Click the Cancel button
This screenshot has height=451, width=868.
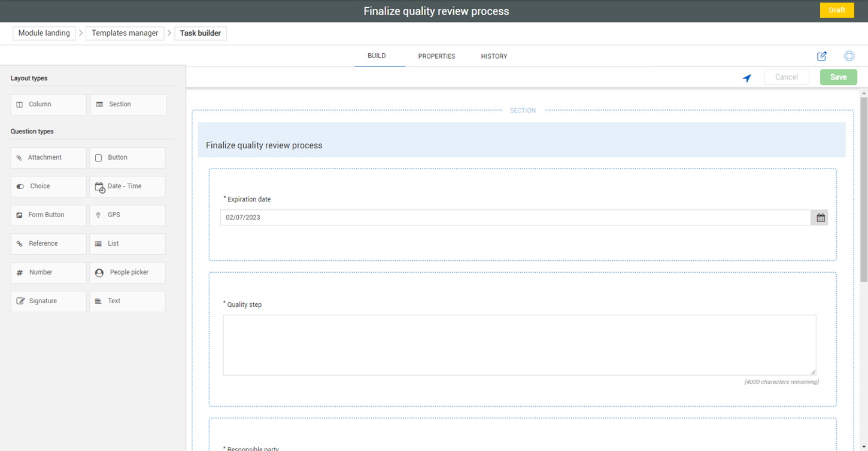pos(787,77)
